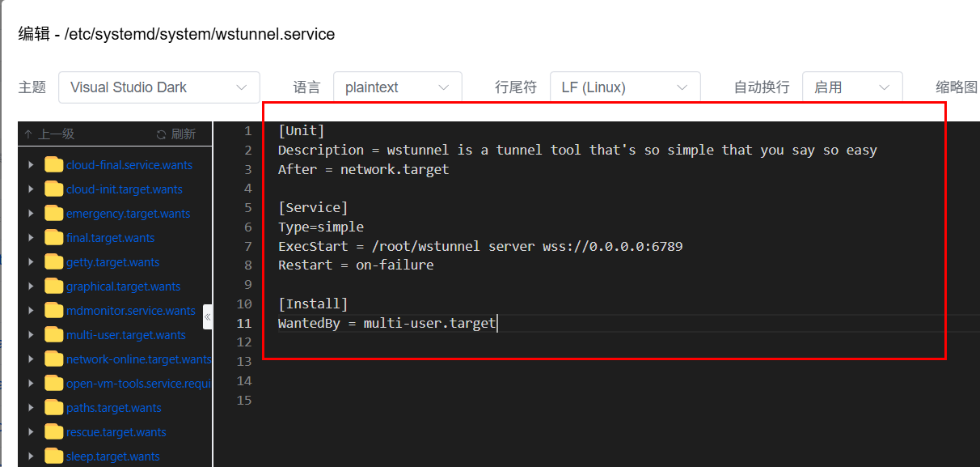Click the ExecStart line in the editor
The height and width of the screenshot is (467, 980).
click(x=480, y=246)
